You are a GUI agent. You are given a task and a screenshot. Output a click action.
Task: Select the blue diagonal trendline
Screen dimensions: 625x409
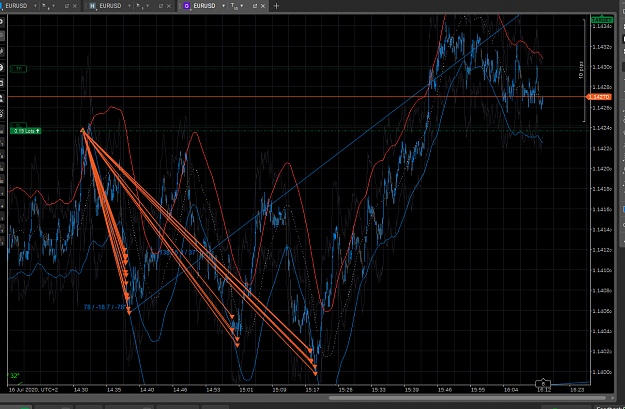(x=325, y=163)
